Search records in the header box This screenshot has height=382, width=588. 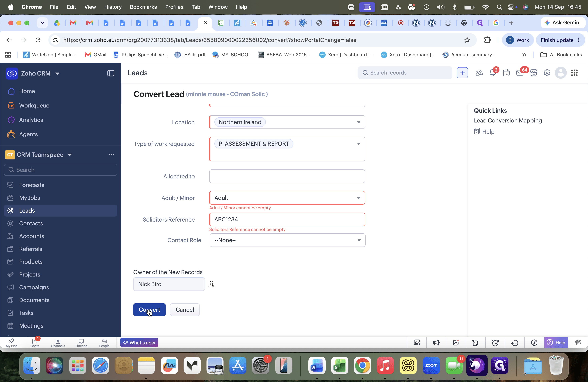click(x=405, y=73)
